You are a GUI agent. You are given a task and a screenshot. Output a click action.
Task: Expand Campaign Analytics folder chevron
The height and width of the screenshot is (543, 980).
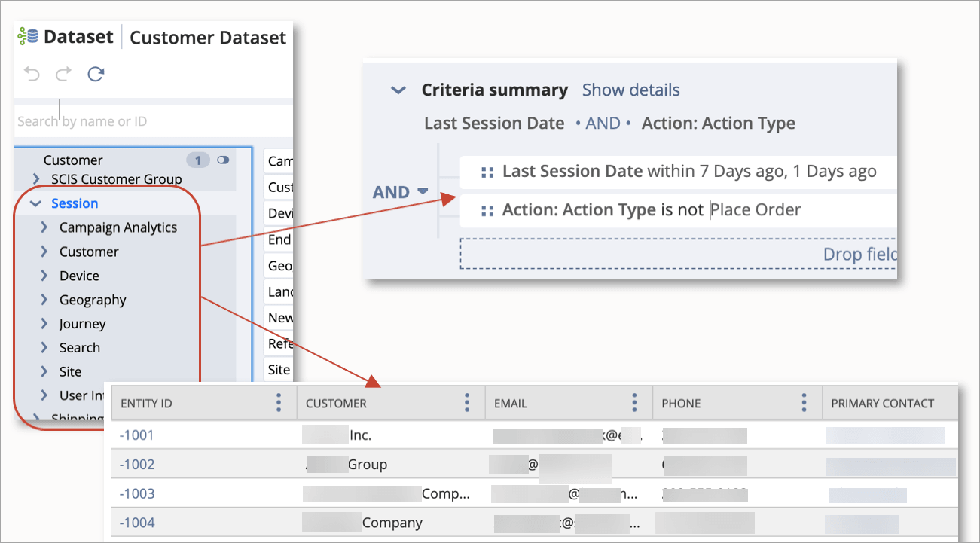(x=44, y=227)
